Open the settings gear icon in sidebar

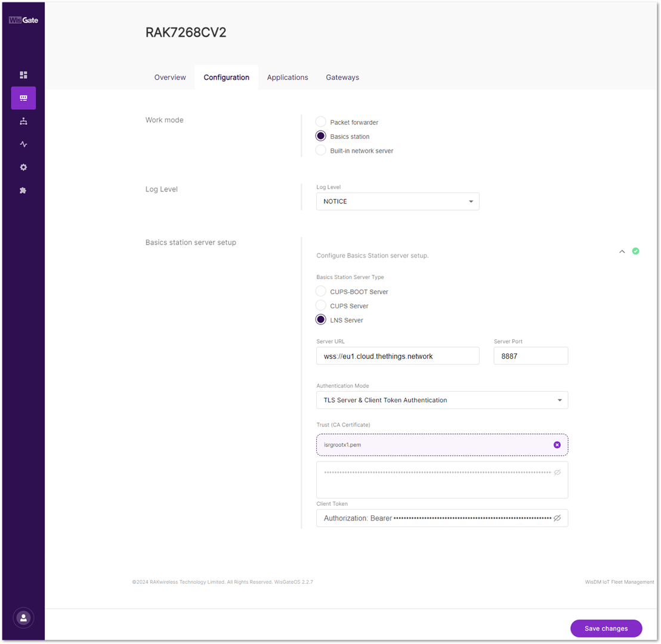point(24,168)
